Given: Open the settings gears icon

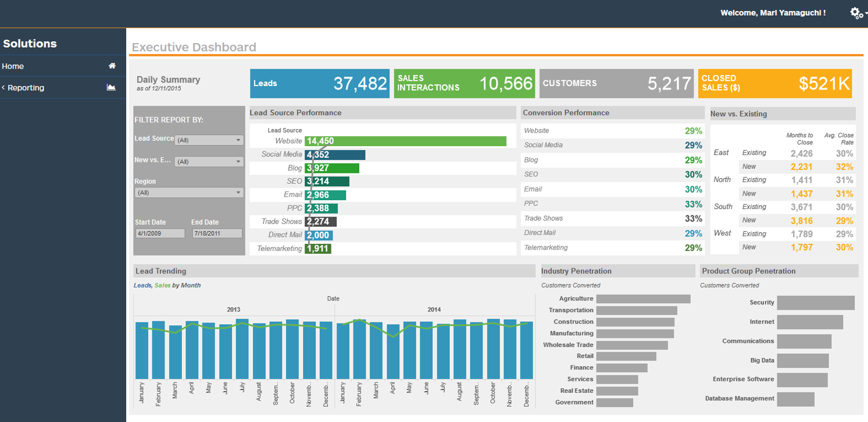Looking at the screenshot, I should tap(857, 13).
